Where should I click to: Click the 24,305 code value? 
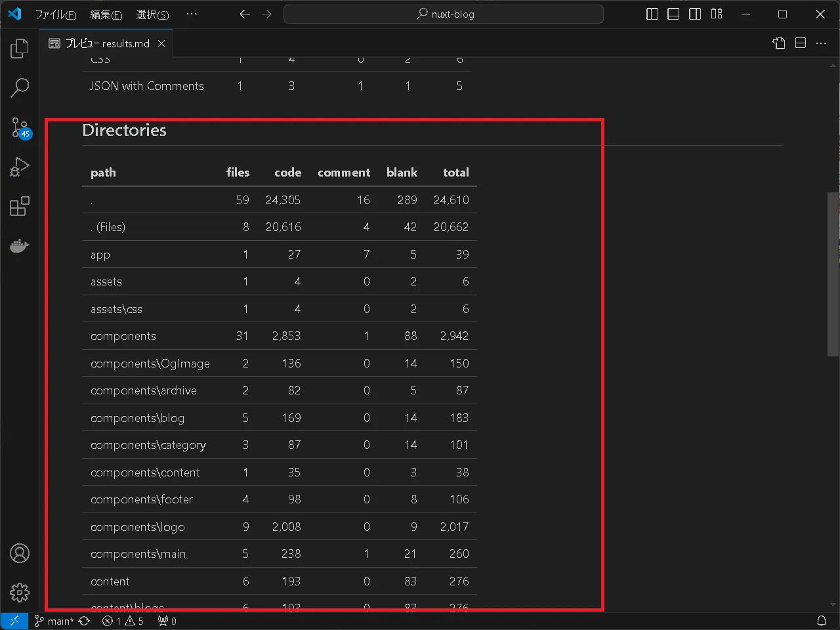(283, 200)
